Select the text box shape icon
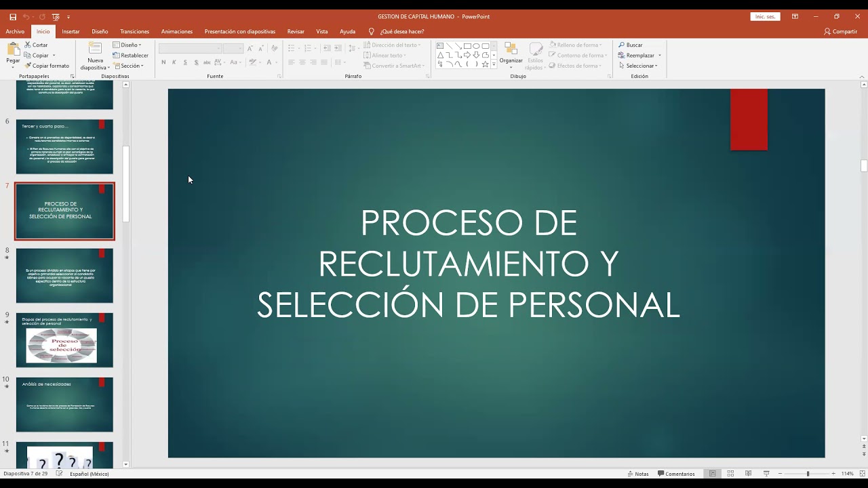This screenshot has width=868, height=488. click(440, 46)
